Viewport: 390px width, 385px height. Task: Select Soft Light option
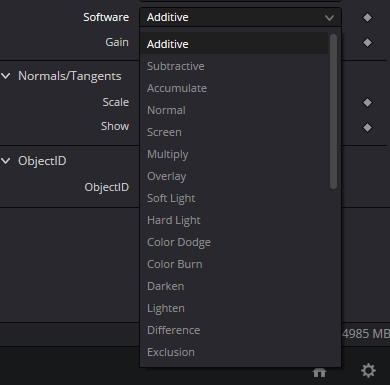(234, 198)
